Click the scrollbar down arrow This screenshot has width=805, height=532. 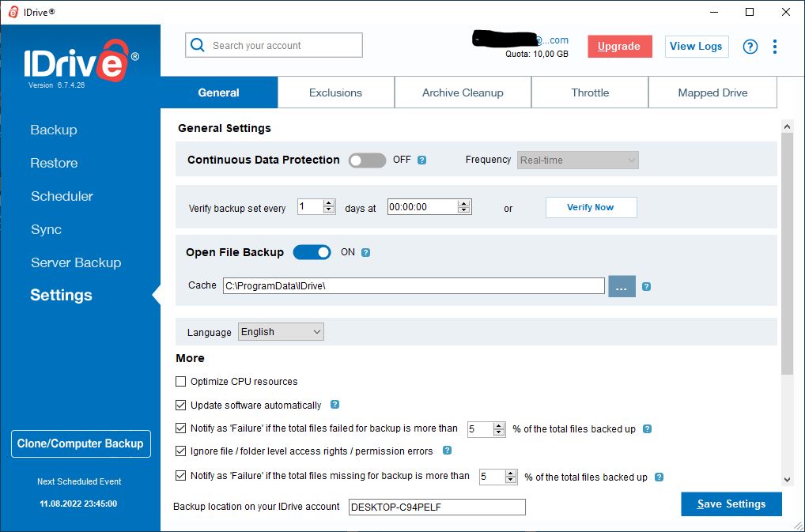coord(787,480)
